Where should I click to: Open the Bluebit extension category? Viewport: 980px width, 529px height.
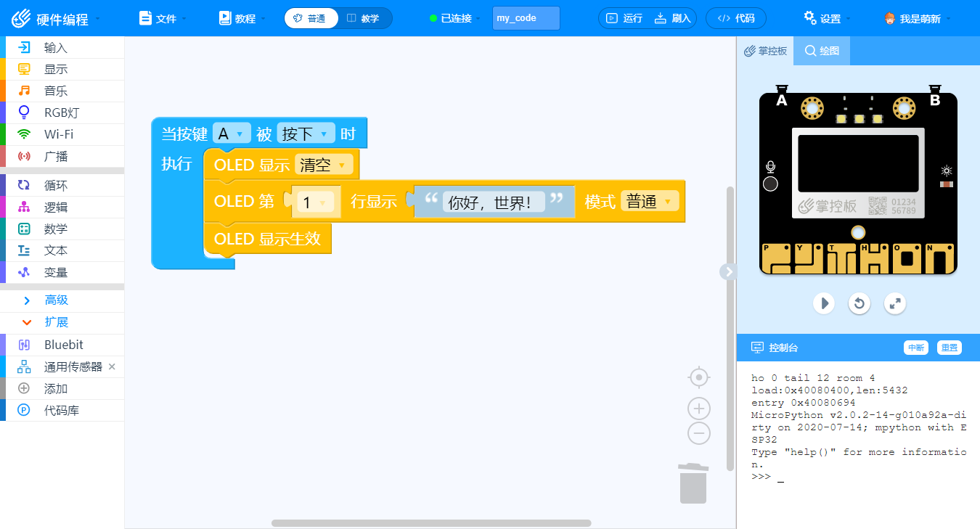click(62, 345)
